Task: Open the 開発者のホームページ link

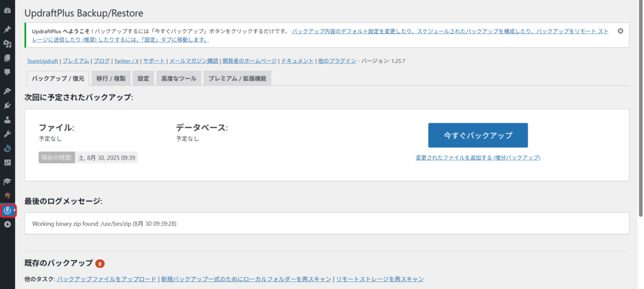Action: pyautogui.click(x=250, y=61)
